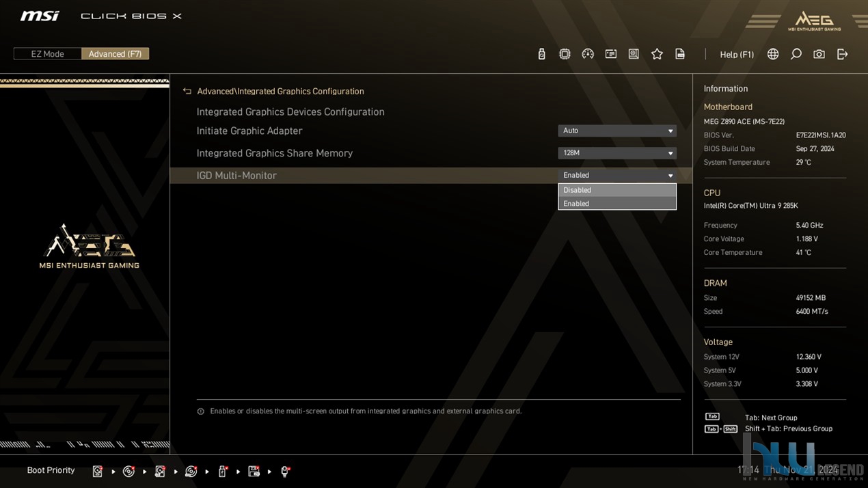Select first hard disk boot priority icon

coord(98,471)
